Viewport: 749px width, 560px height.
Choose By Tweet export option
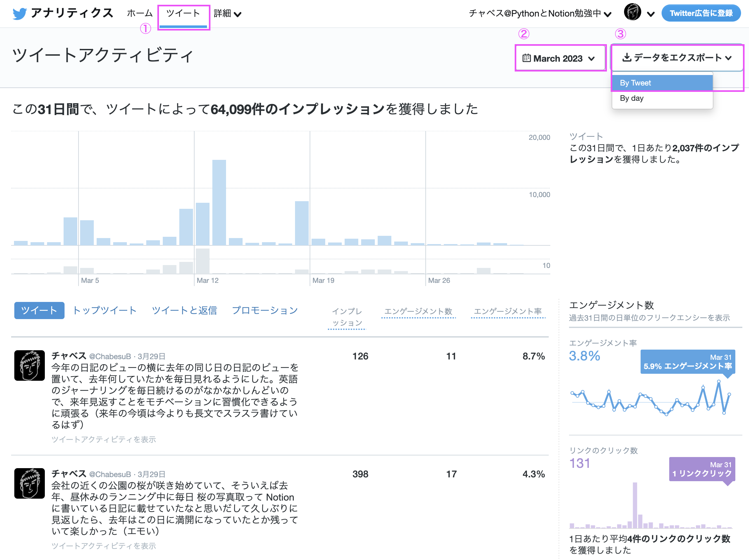(662, 83)
